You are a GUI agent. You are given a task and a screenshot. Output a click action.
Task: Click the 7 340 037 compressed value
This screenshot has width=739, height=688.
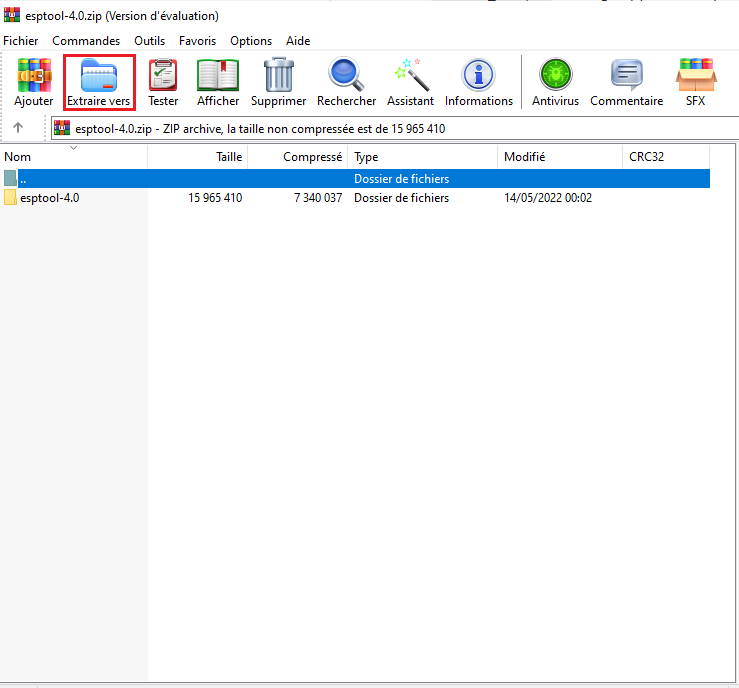click(318, 198)
